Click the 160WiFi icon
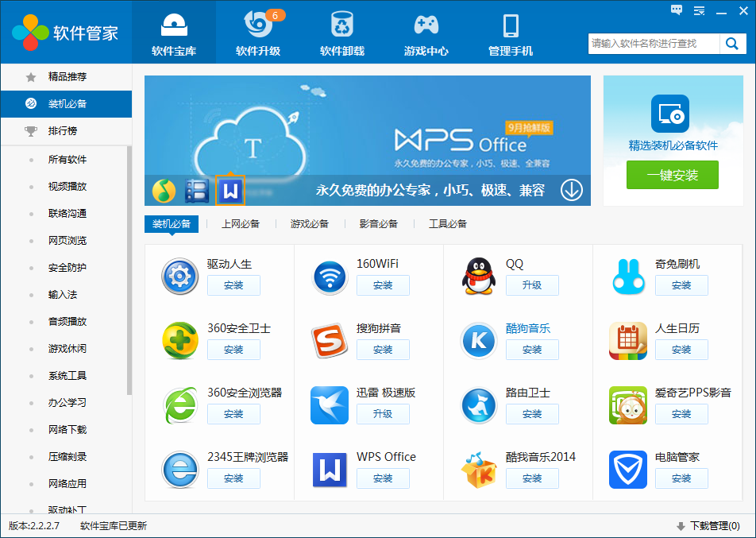Image resolution: width=756 pixels, height=538 pixels. pyautogui.click(x=330, y=277)
